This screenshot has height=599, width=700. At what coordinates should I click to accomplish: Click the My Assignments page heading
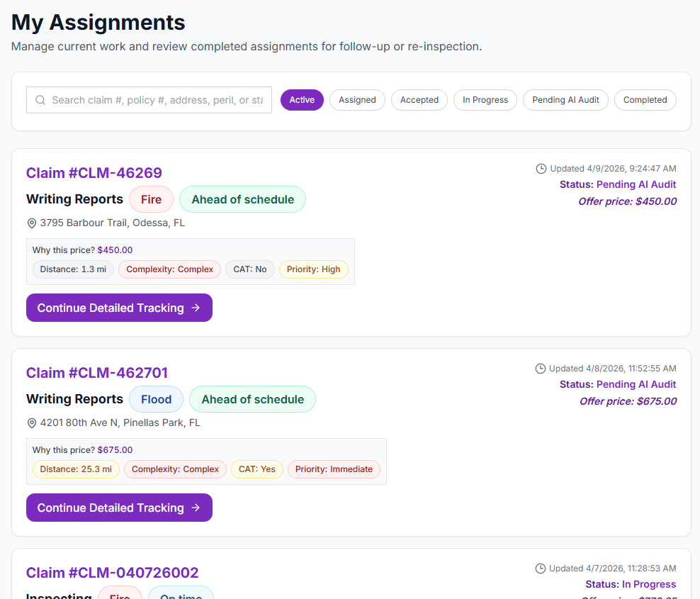pos(98,23)
